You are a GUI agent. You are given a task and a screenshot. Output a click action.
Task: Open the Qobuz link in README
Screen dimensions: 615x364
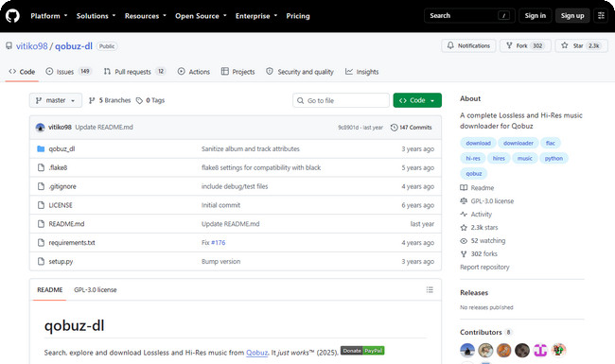point(257,353)
